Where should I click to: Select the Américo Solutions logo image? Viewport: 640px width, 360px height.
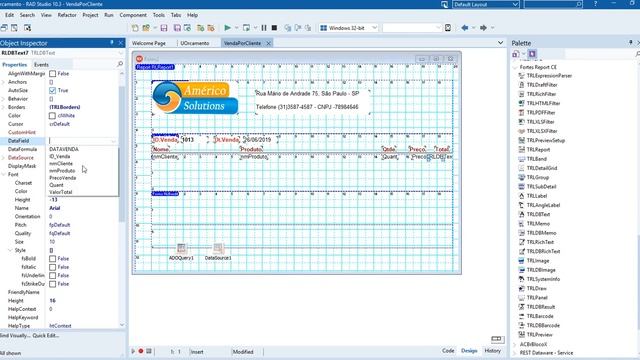tap(195, 98)
